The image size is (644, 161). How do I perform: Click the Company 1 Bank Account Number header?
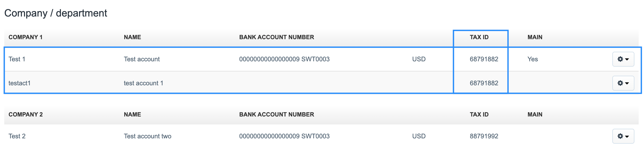pyautogui.click(x=276, y=37)
